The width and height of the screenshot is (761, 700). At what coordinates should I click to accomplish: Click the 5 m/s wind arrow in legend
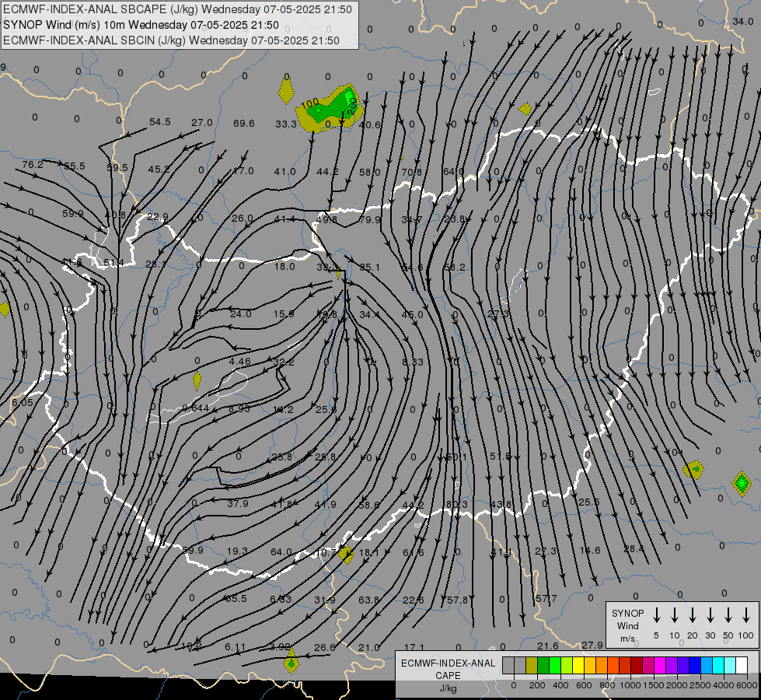coord(656,615)
